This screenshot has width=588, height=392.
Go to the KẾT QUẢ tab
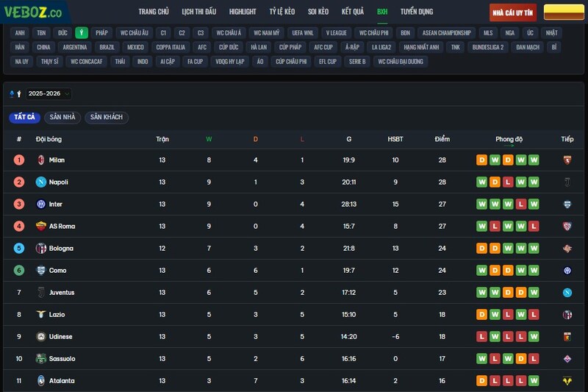pos(353,12)
